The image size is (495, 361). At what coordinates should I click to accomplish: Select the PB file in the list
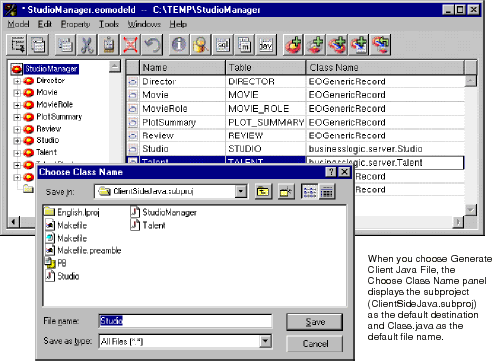point(55,263)
